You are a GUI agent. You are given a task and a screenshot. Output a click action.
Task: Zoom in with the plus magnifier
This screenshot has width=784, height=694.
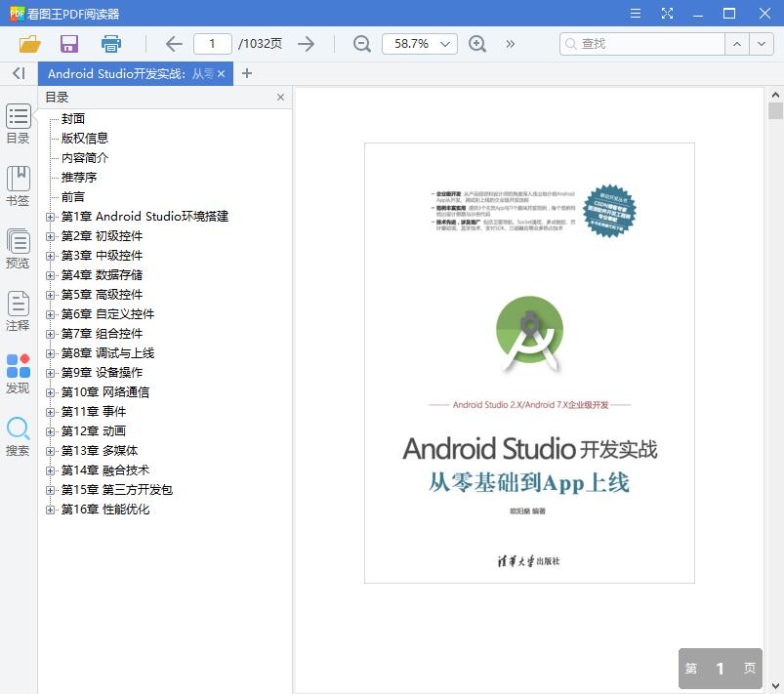coord(477,44)
